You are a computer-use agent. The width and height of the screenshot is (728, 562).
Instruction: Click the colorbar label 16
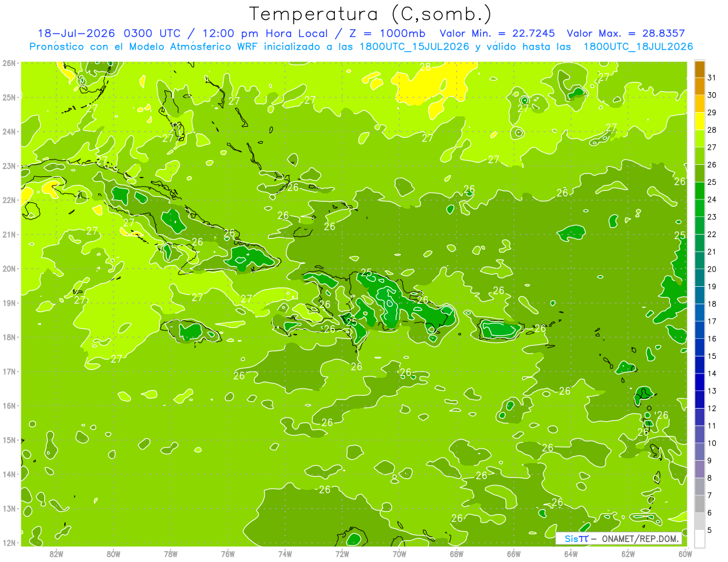tap(712, 338)
